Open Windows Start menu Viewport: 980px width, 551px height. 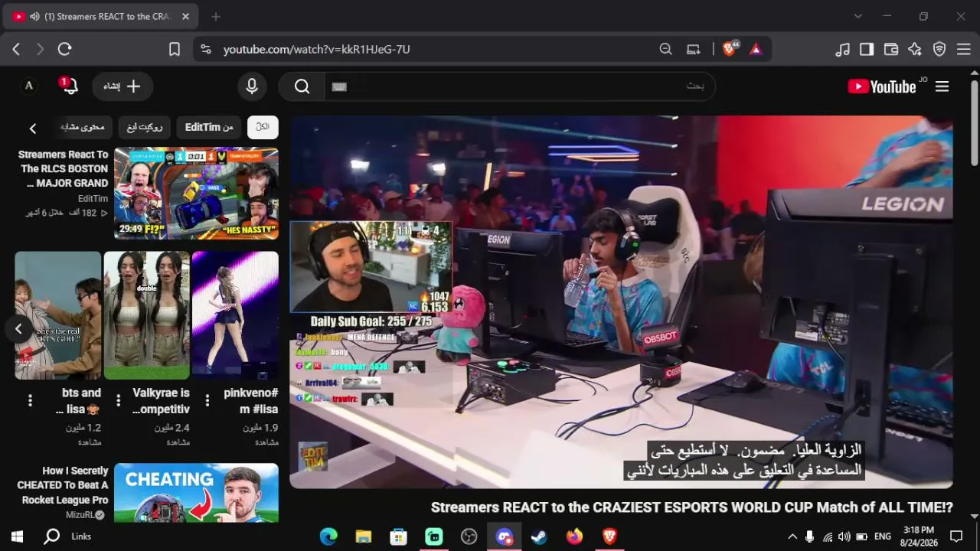click(x=17, y=536)
